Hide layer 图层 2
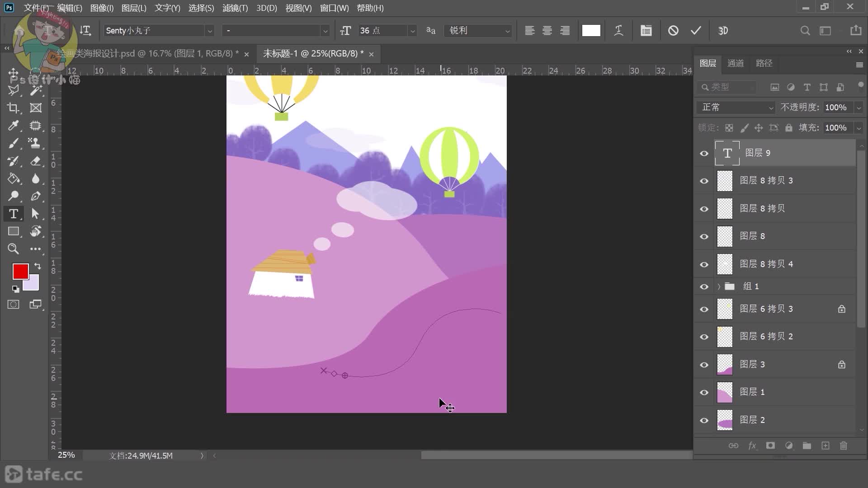This screenshot has width=868, height=488. [x=704, y=420]
